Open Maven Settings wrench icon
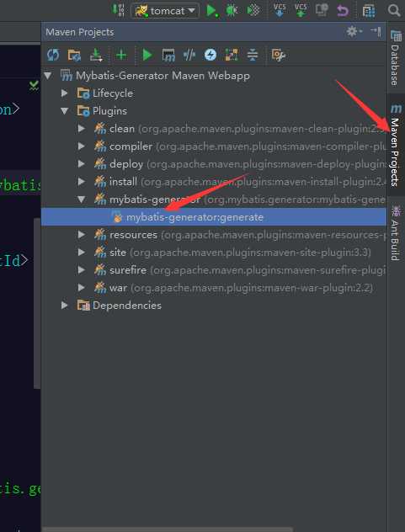Screen dimensions: 405x532 tap(279, 55)
